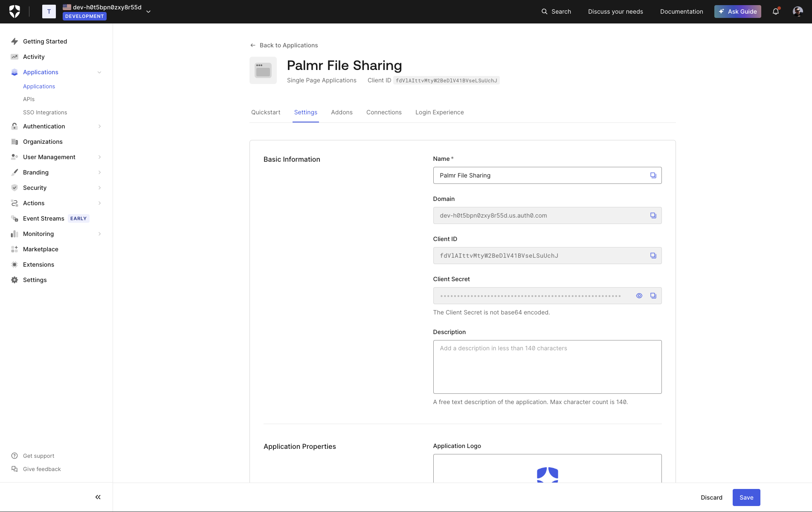Reveal the Client Secret with eye icon
Viewport: 812px width, 512px height.
pos(639,296)
